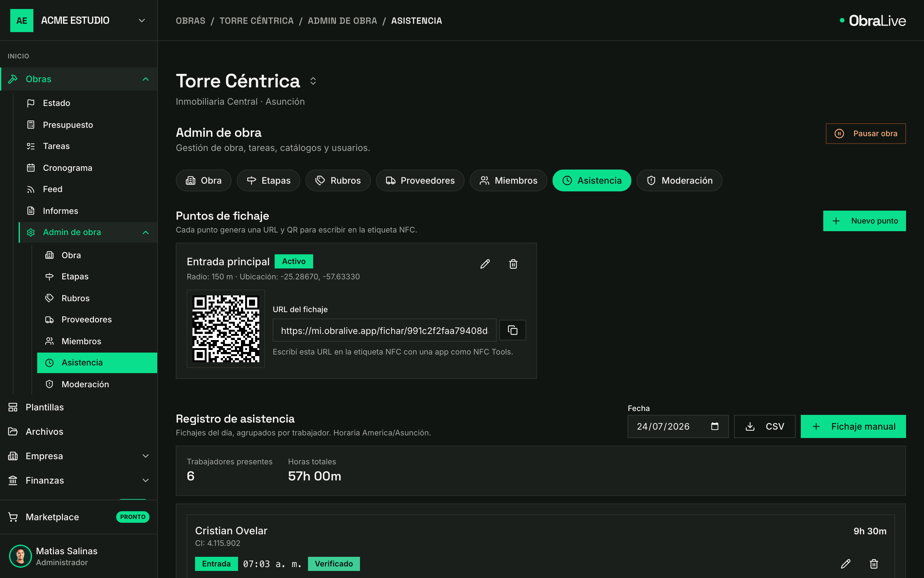Screen dimensions: 924x578
Task: Click the URL del fichaje text field
Action: coord(384,330)
